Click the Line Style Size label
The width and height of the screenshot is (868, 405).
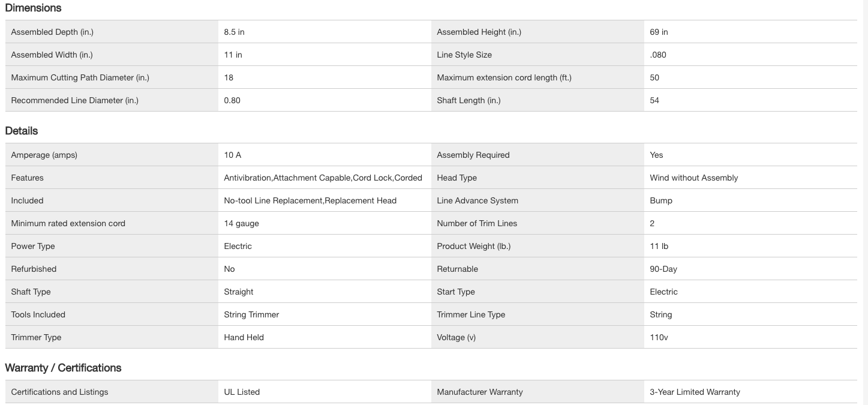coord(464,55)
